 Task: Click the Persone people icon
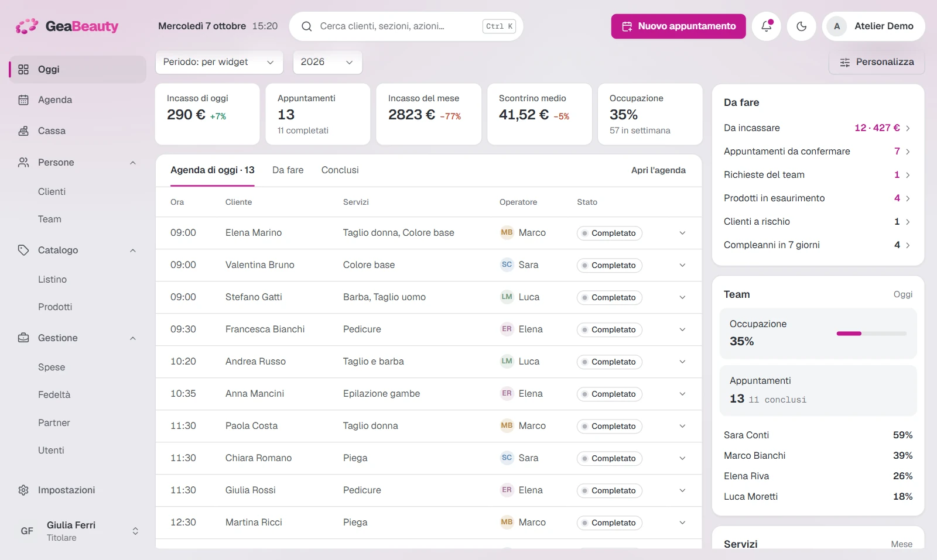tap(23, 163)
